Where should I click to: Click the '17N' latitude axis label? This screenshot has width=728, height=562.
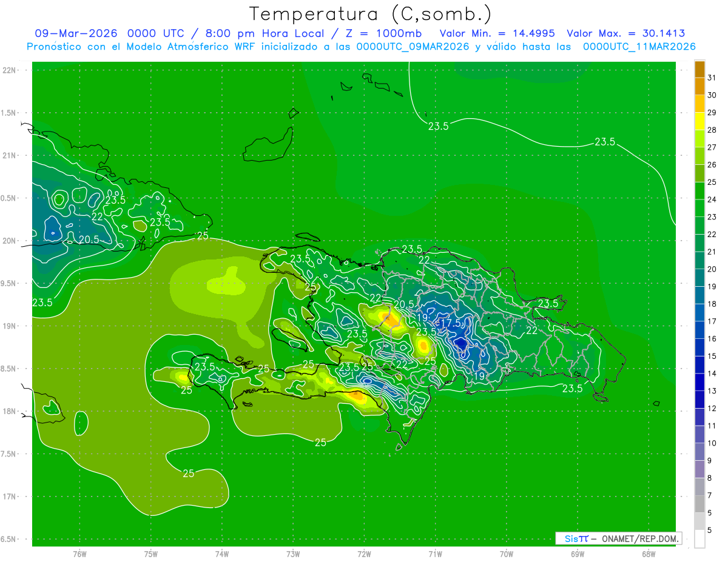click(10, 497)
